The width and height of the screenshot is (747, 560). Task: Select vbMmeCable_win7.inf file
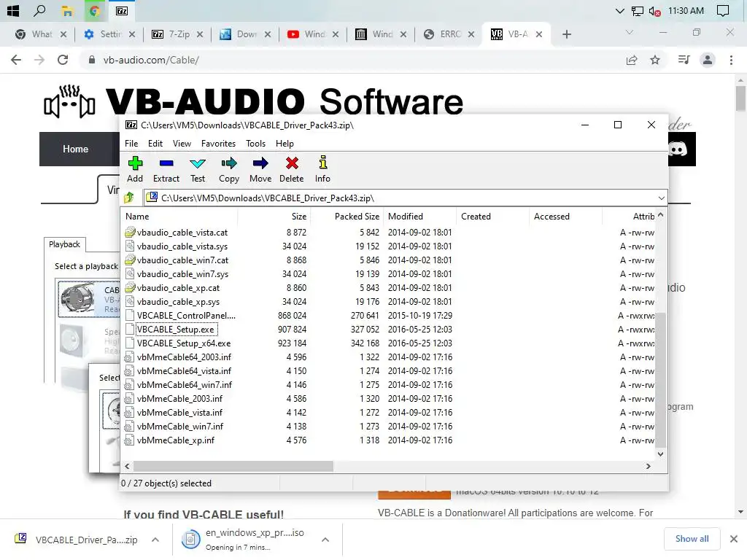click(180, 426)
